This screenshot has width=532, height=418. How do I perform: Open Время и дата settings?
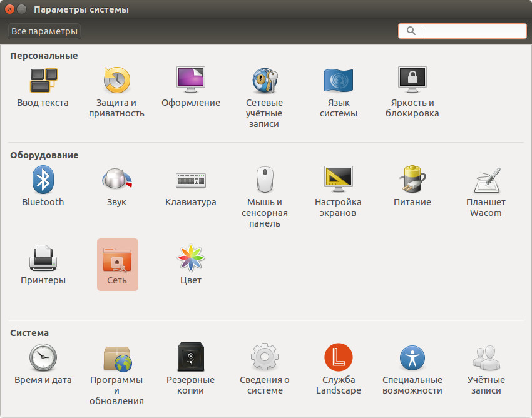coord(43,359)
